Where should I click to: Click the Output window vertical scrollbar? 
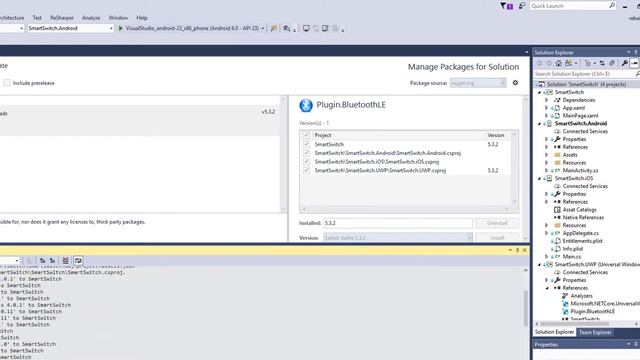(x=526, y=308)
